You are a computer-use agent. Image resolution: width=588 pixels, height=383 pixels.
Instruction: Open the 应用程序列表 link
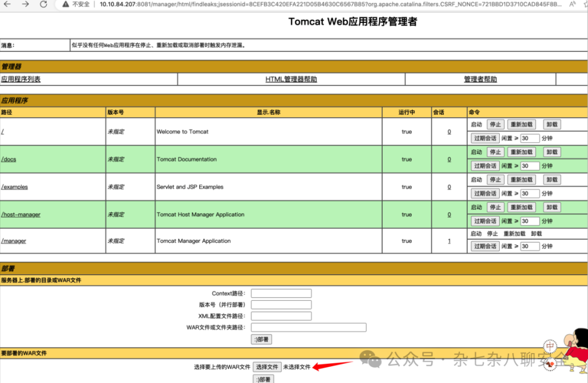(x=21, y=79)
